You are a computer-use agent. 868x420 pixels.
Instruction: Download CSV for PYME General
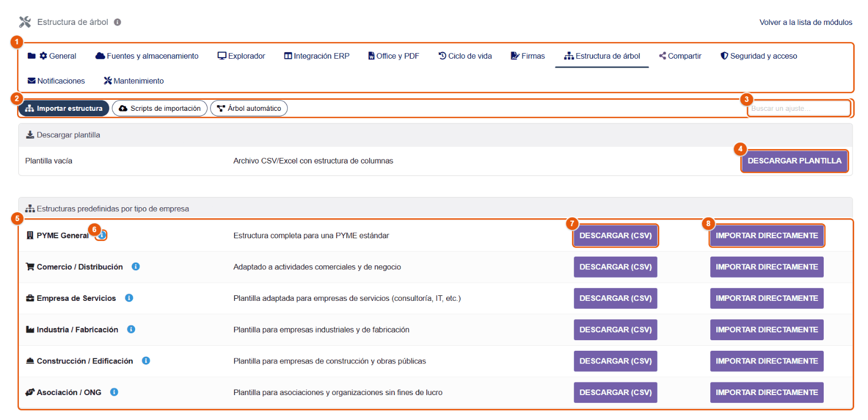(616, 235)
